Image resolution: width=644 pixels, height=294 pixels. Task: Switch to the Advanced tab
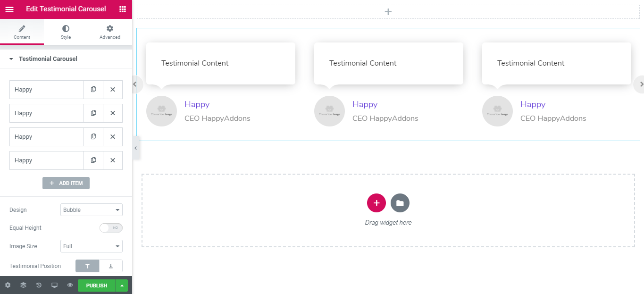tap(110, 32)
